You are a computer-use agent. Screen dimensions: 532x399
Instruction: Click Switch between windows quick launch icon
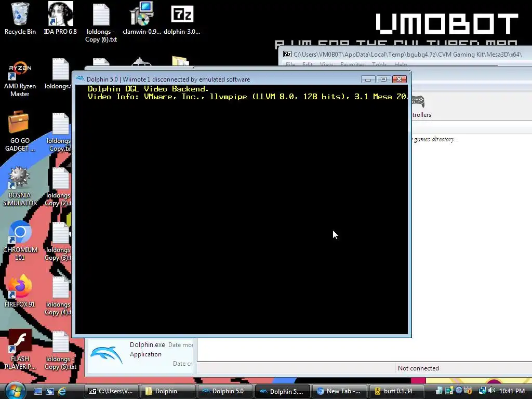[49, 391]
